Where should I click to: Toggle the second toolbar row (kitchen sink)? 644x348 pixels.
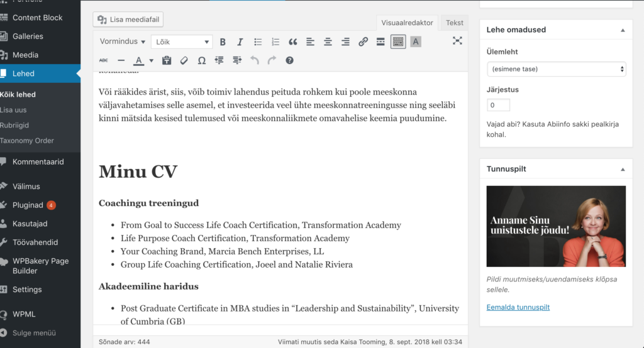point(398,42)
